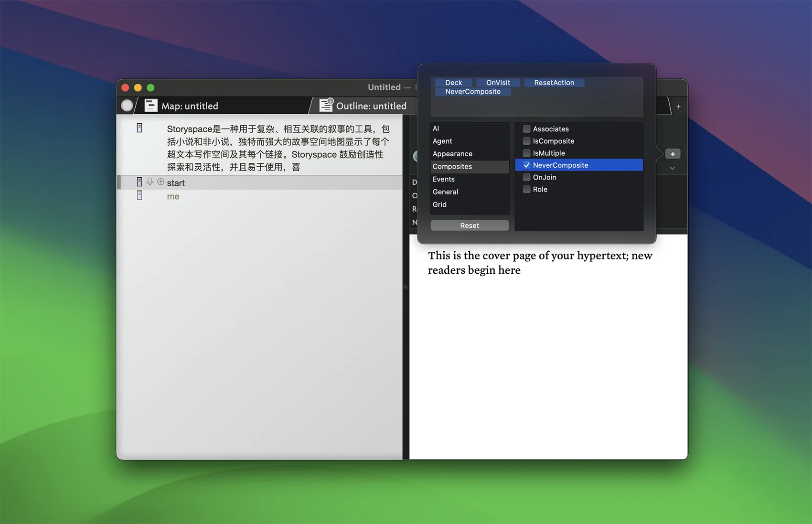Open the Events attribute category
The height and width of the screenshot is (524, 812).
470,179
